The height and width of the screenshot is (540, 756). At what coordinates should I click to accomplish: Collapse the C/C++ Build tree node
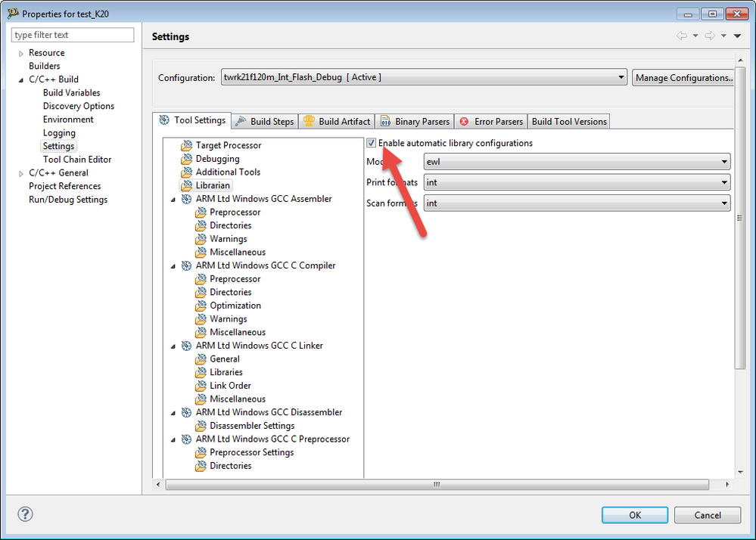pyautogui.click(x=20, y=80)
